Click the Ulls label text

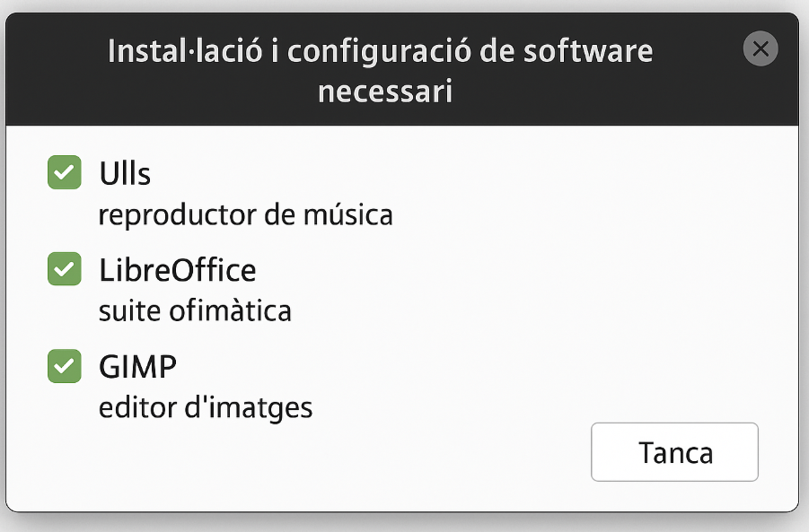pyautogui.click(x=125, y=173)
